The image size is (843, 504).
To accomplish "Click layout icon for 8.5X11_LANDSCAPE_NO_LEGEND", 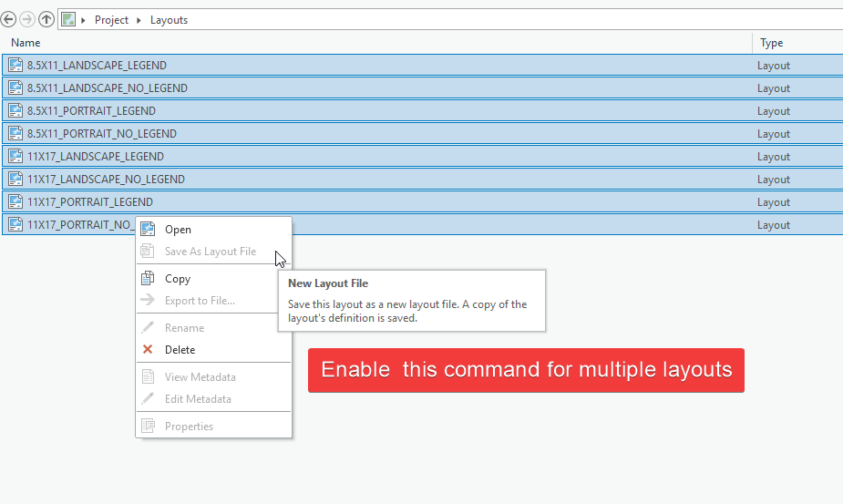I will 15,87.
